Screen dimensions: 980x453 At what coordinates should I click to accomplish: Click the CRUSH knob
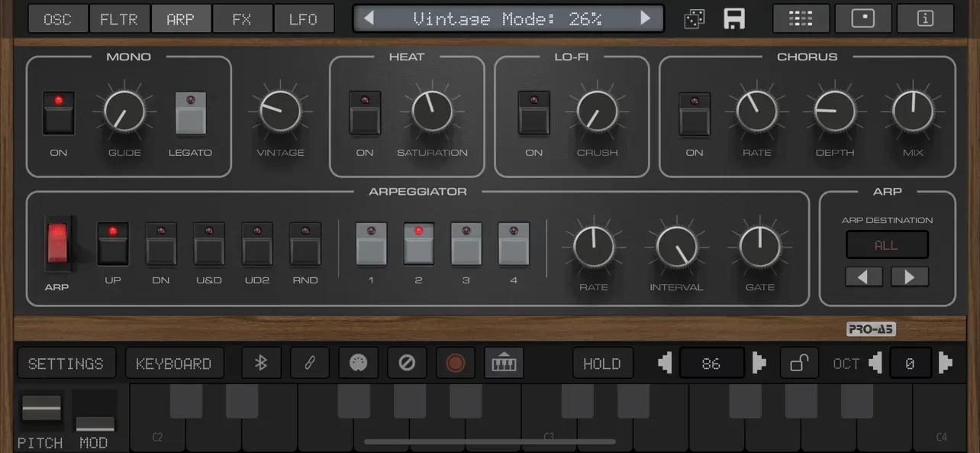coord(597,112)
